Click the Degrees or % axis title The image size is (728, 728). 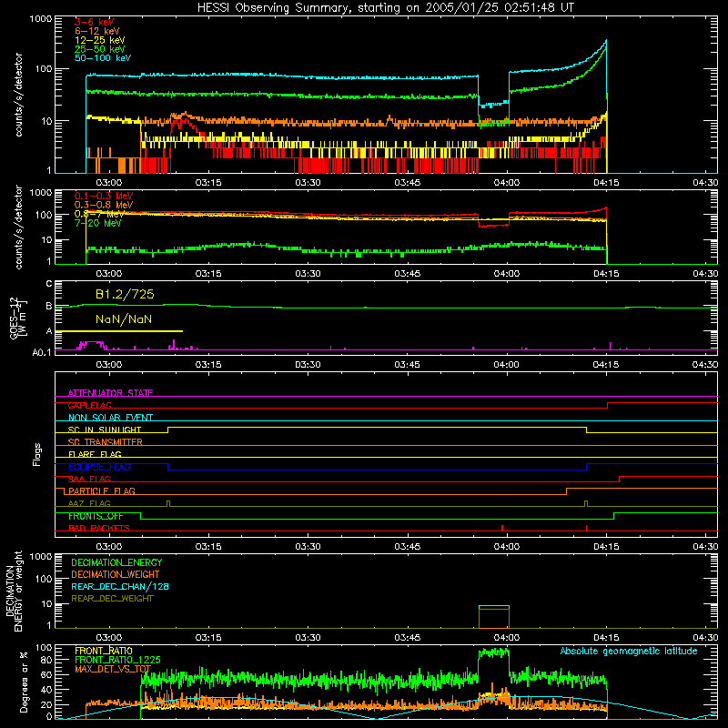point(24,682)
